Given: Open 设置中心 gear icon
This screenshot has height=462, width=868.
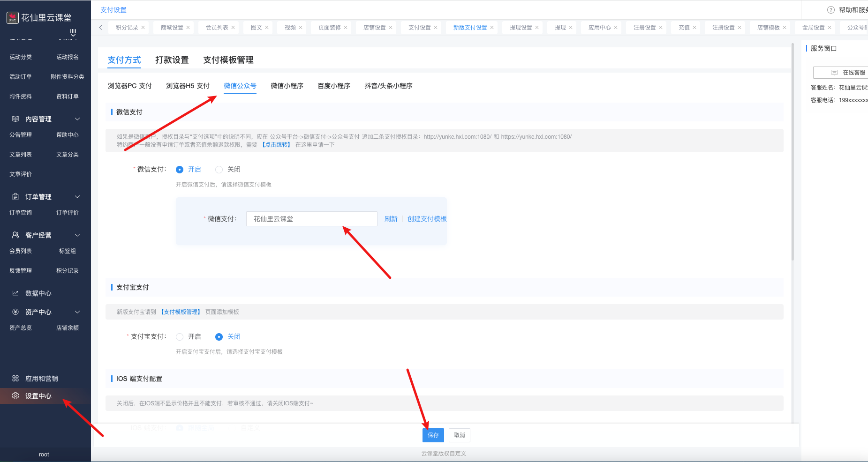Looking at the screenshot, I should click(x=15, y=396).
